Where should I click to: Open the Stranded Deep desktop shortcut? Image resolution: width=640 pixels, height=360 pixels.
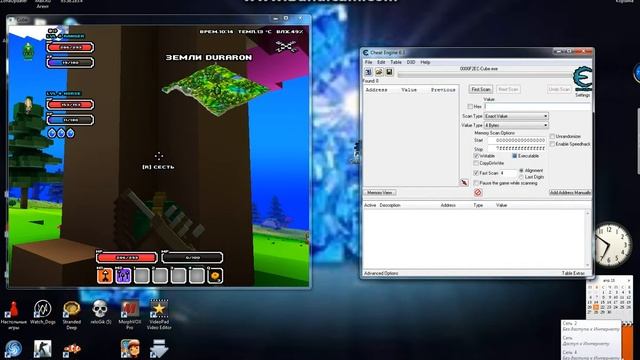click(x=71, y=315)
